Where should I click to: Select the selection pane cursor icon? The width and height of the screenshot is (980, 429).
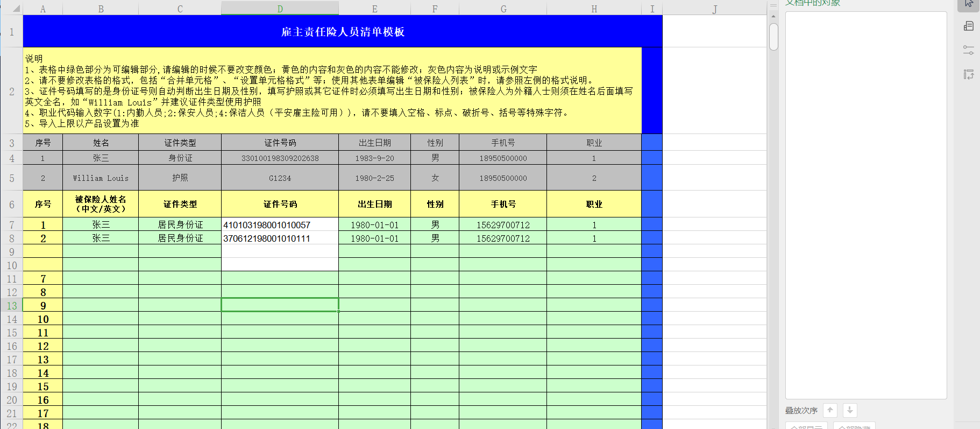click(x=968, y=4)
